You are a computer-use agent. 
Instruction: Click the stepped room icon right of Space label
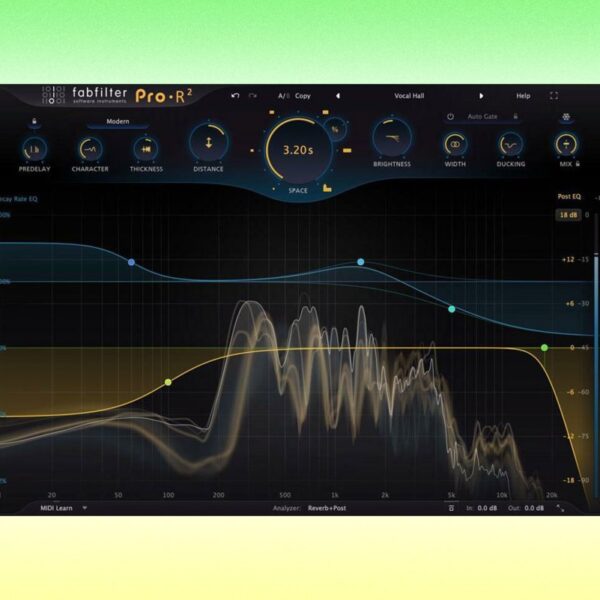(327, 188)
